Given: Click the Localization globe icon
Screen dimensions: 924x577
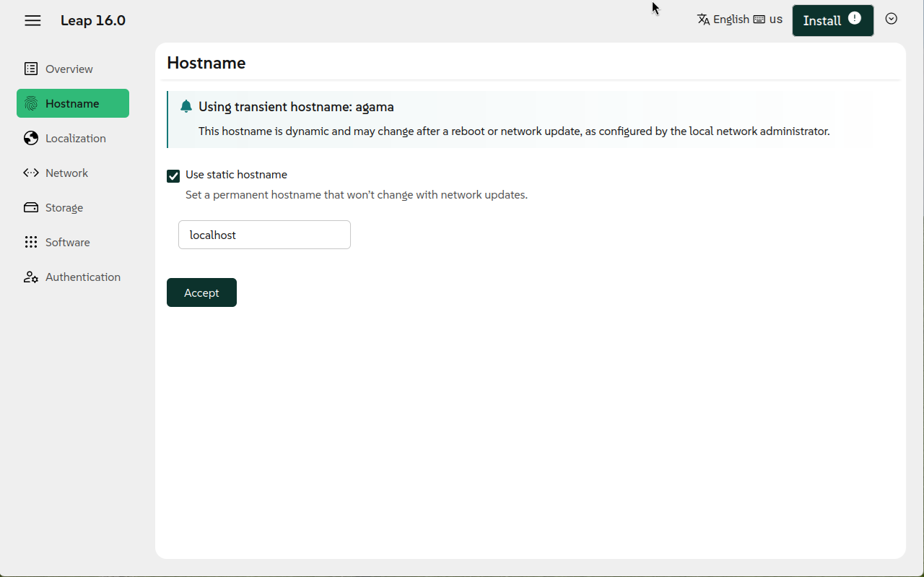Looking at the screenshot, I should pyautogui.click(x=31, y=138).
